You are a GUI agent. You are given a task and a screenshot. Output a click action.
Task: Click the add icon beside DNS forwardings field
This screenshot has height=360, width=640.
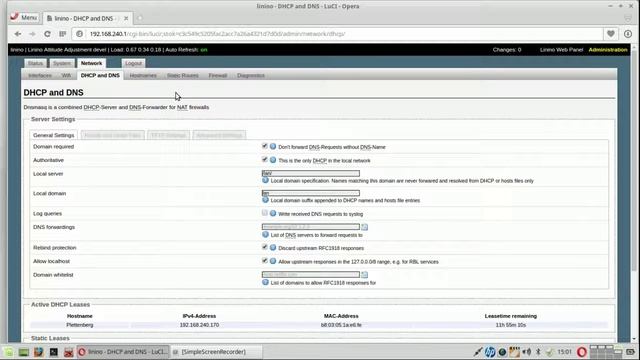click(x=364, y=227)
